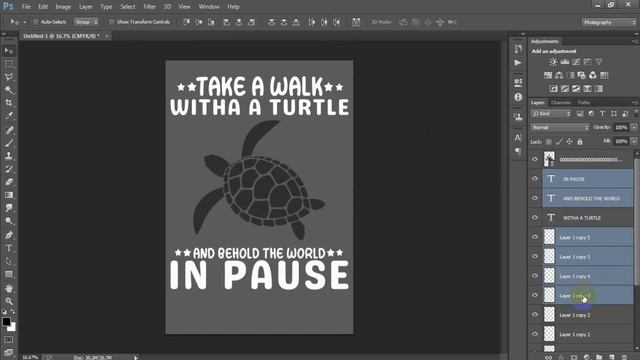
Task: Add a Photo Filter adjustment
Action: click(x=582, y=76)
